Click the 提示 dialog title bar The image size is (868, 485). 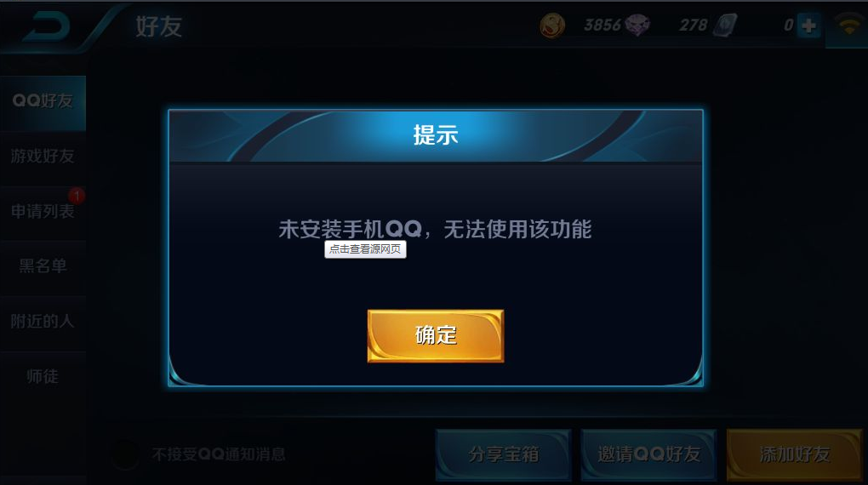pyautogui.click(x=436, y=135)
